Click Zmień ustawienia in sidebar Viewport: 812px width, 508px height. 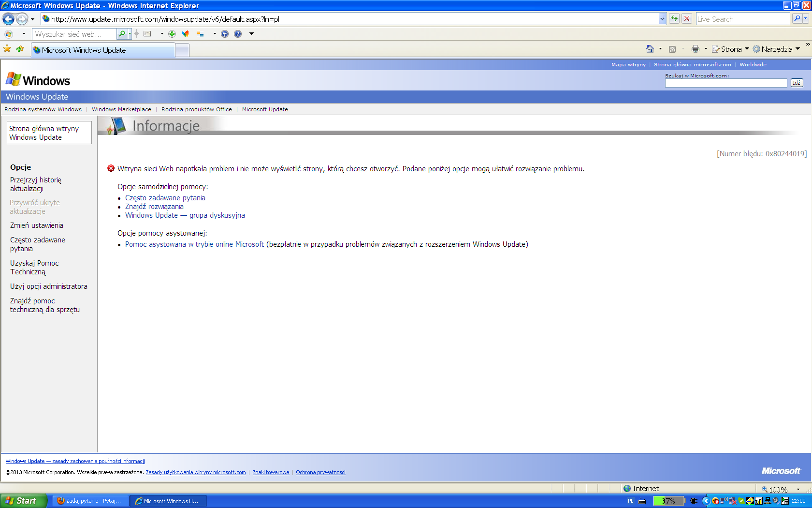[37, 225]
